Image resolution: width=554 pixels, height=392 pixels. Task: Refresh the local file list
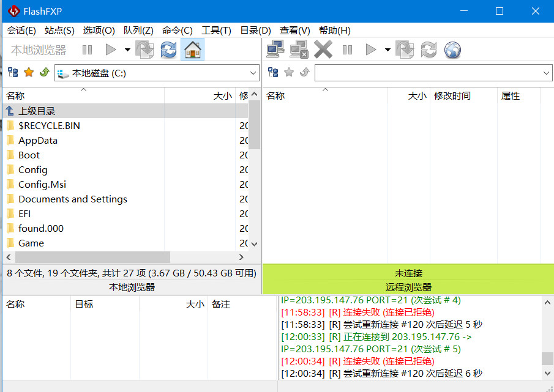click(x=168, y=50)
